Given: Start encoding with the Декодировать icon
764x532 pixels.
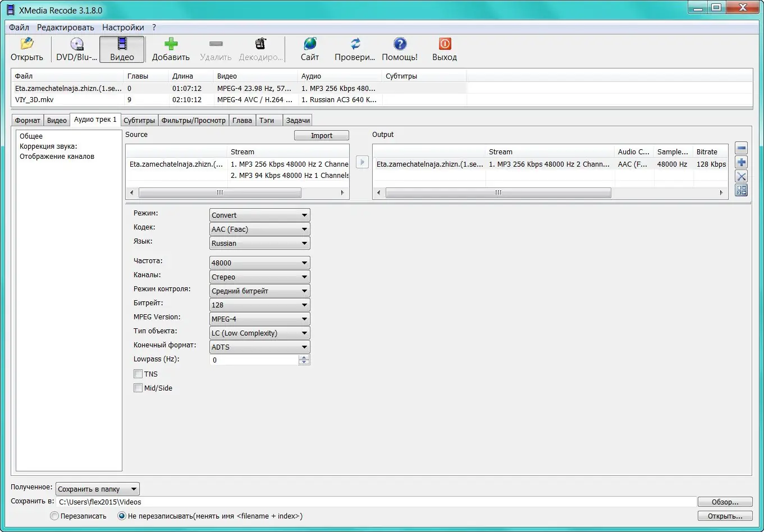Looking at the screenshot, I should (260, 44).
